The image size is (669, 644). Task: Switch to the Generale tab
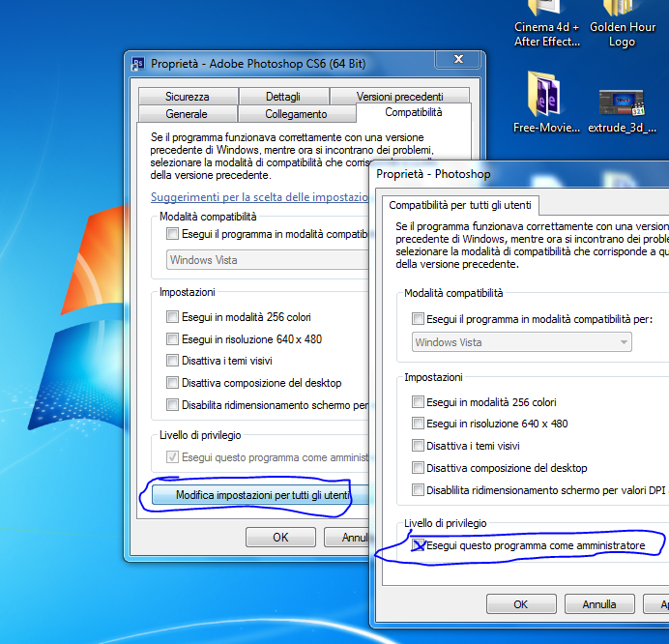click(187, 114)
